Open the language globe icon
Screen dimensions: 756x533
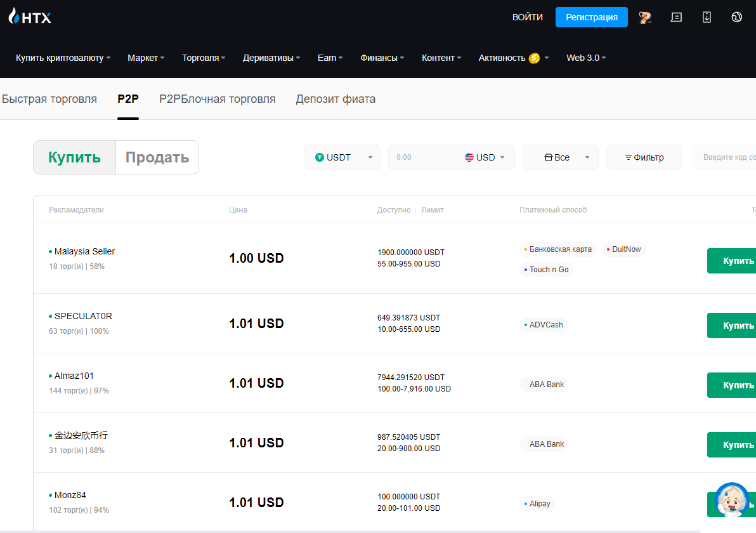point(737,17)
